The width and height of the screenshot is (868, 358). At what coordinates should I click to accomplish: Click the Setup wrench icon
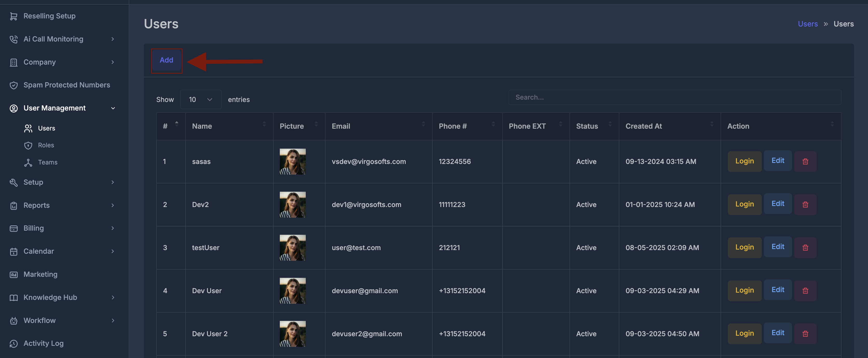point(13,182)
